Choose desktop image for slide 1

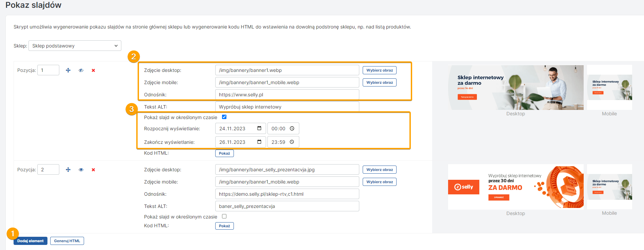[x=380, y=70]
